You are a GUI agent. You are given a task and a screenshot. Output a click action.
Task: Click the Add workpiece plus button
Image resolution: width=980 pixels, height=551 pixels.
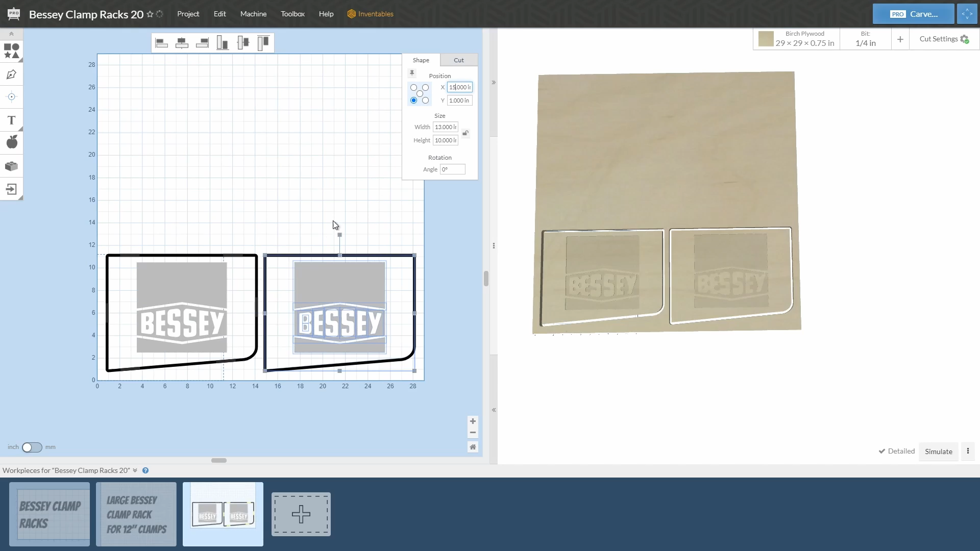(301, 514)
